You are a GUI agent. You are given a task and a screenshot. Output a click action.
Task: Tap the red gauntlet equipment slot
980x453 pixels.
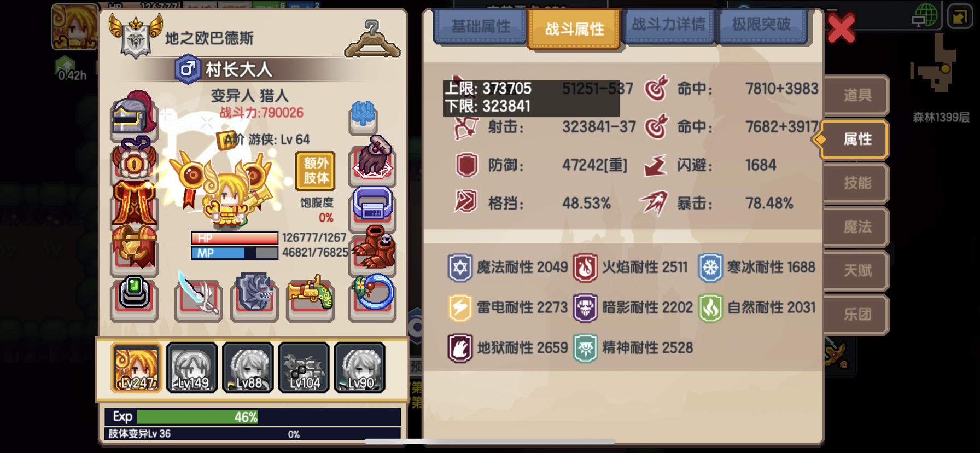[372, 159]
